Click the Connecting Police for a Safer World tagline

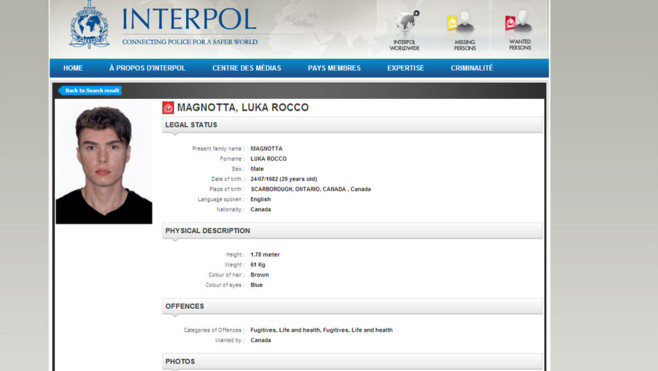190,42
